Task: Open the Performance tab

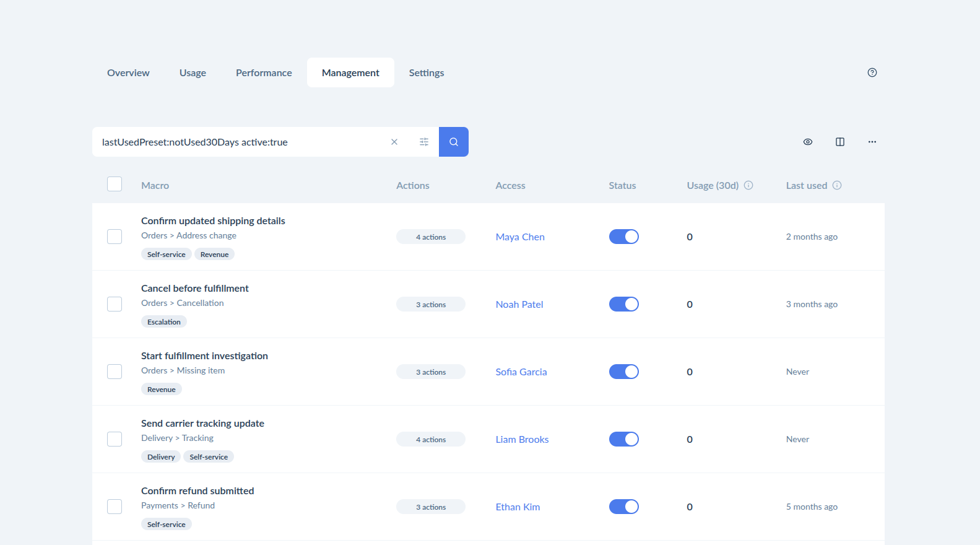Action: coord(264,72)
